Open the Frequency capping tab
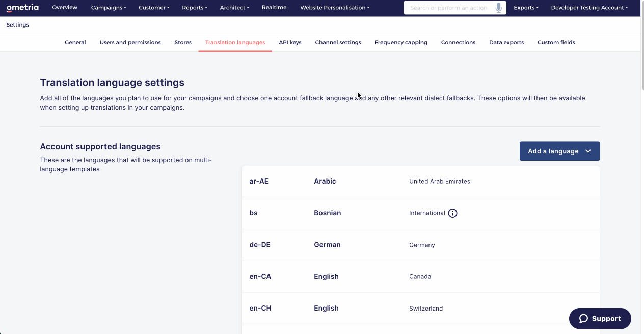 click(401, 43)
